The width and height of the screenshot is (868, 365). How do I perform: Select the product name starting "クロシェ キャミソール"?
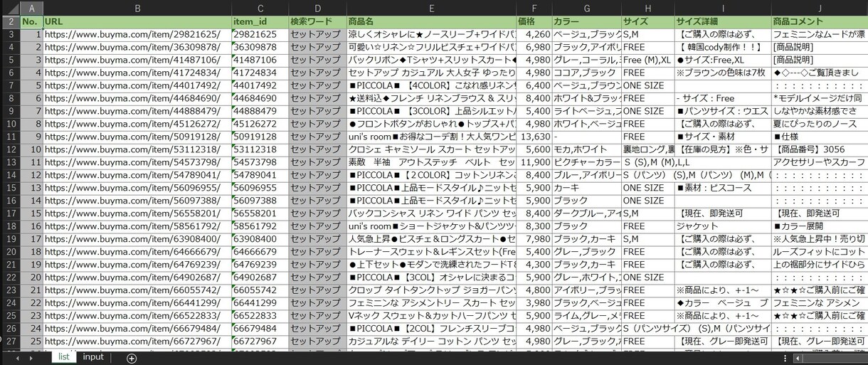point(431,149)
